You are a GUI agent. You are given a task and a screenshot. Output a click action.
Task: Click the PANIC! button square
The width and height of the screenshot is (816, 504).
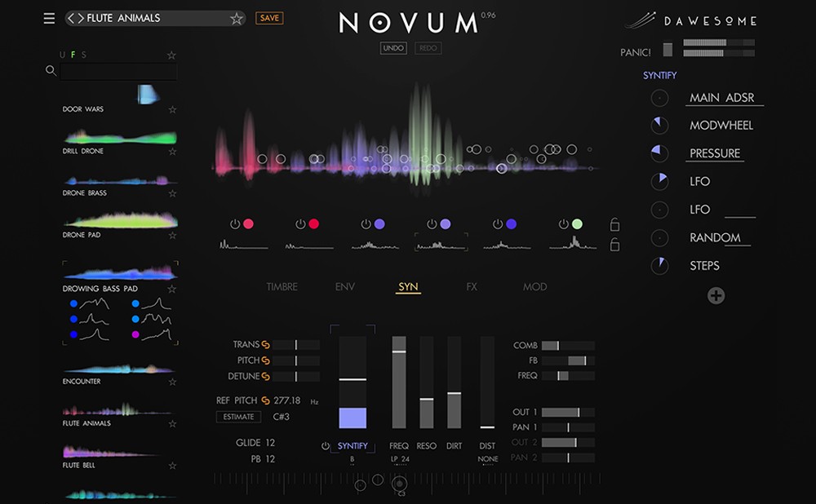pos(667,50)
